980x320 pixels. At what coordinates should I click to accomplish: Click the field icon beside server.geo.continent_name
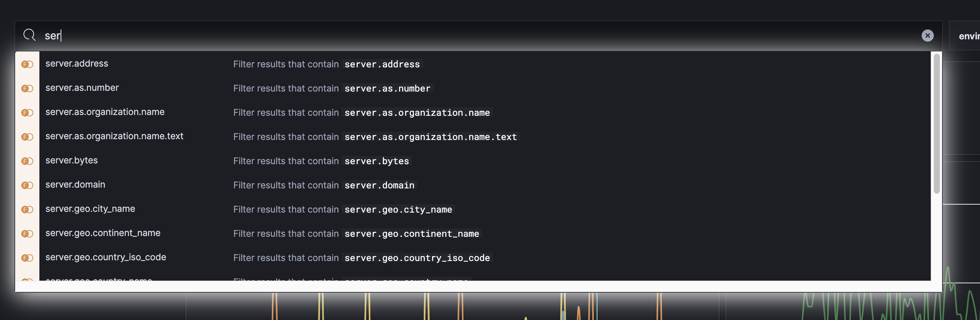pos(27,234)
